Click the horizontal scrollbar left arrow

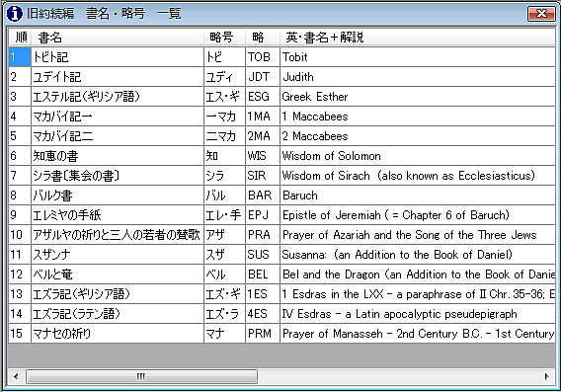pyautogui.click(x=16, y=376)
